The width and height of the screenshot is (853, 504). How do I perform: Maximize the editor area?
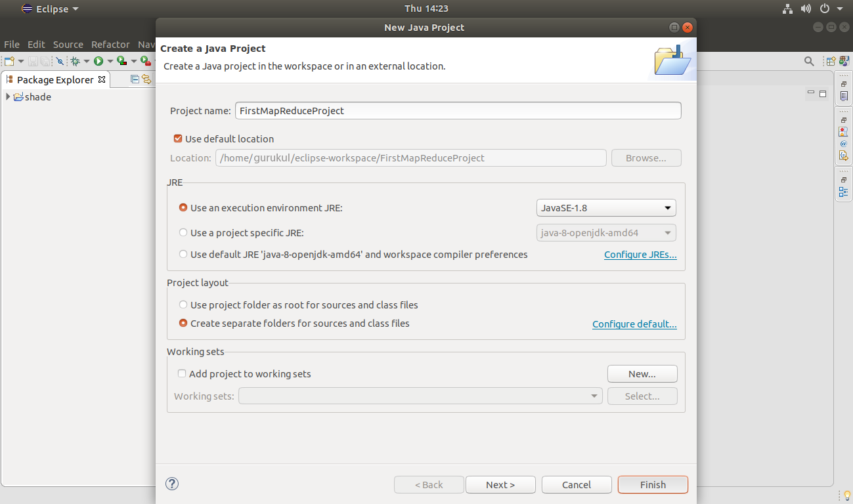[x=823, y=94]
